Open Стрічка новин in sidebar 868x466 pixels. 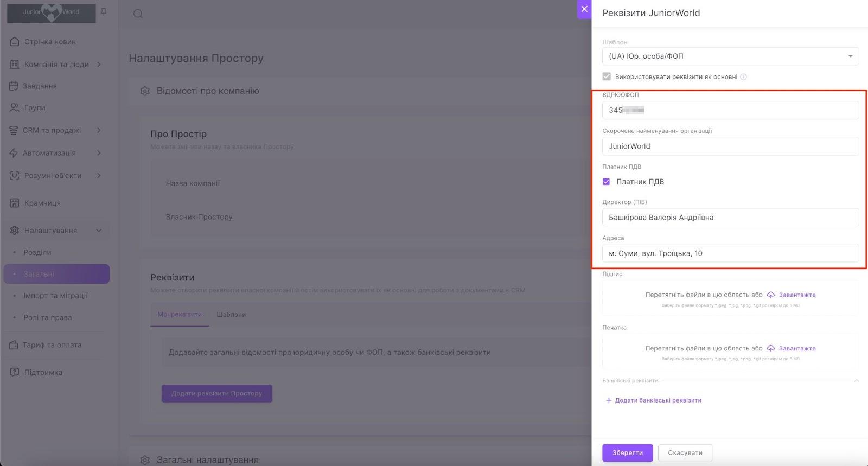50,42
